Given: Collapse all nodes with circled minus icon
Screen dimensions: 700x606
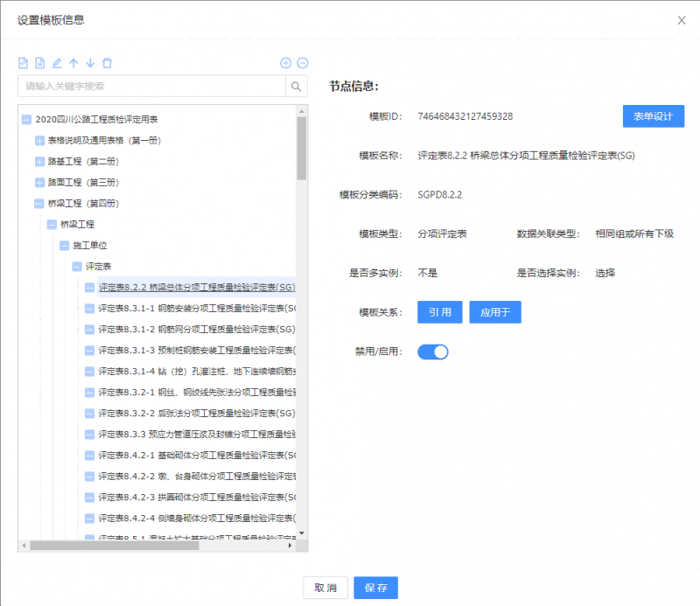Looking at the screenshot, I should click(303, 63).
